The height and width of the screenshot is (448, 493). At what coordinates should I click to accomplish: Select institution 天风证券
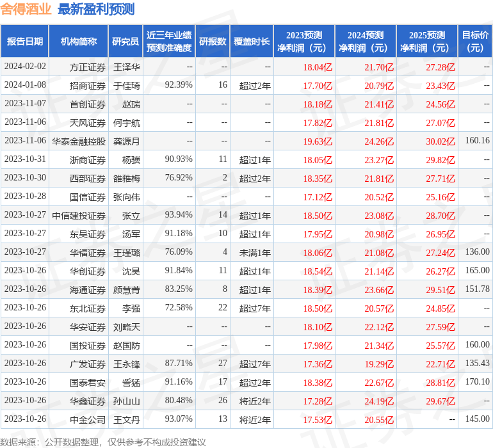pyautogui.click(x=88, y=123)
